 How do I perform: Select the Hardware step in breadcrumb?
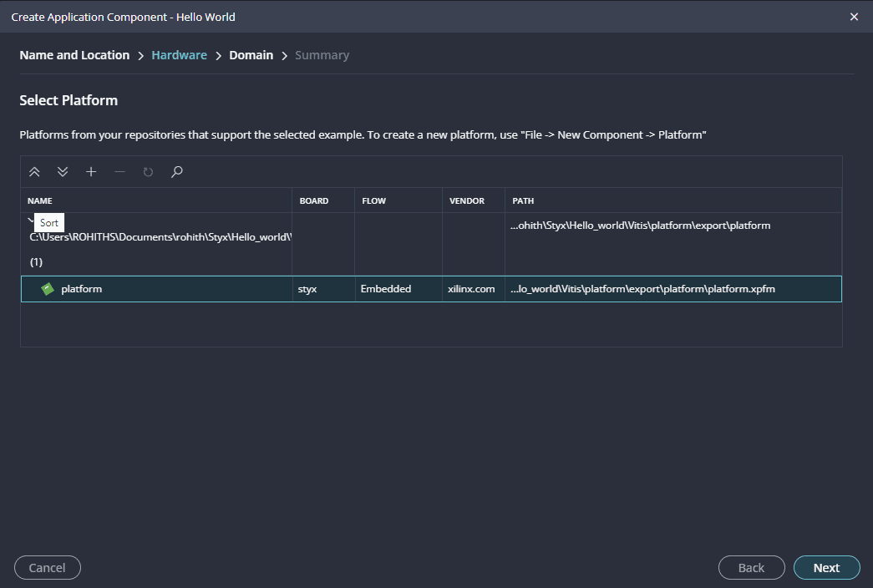click(x=179, y=55)
